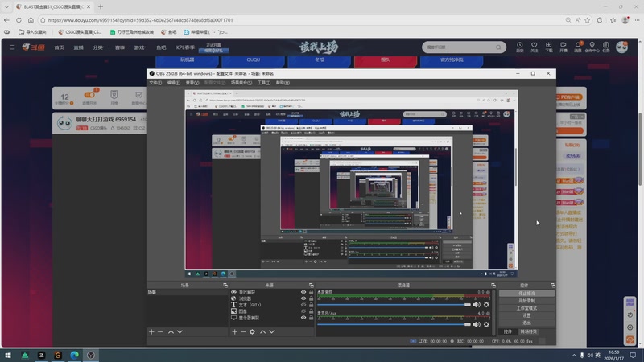This screenshot has height=362, width=644.
Task: Click 停止推流 stop streaming button
Action: click(526, 294)
